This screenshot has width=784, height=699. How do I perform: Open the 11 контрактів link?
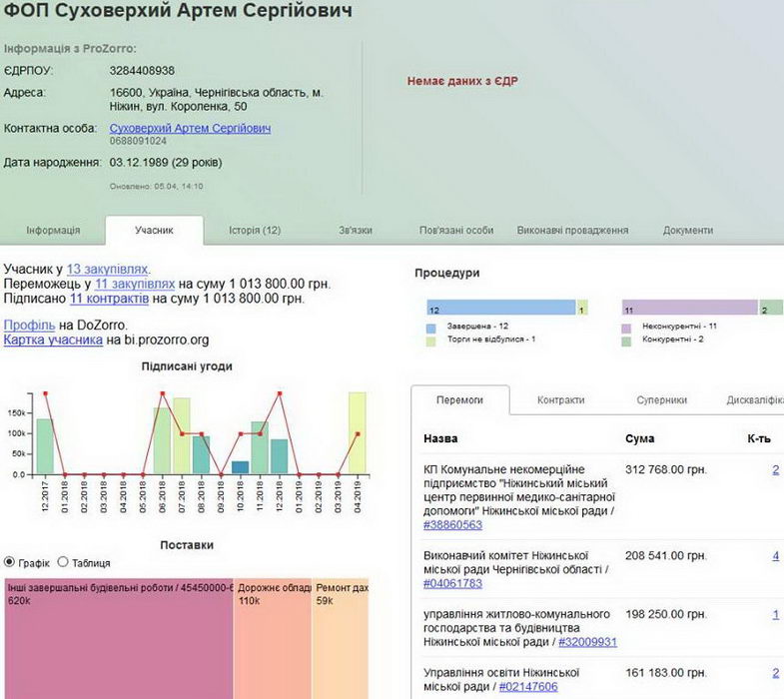[x=109, y=299]
